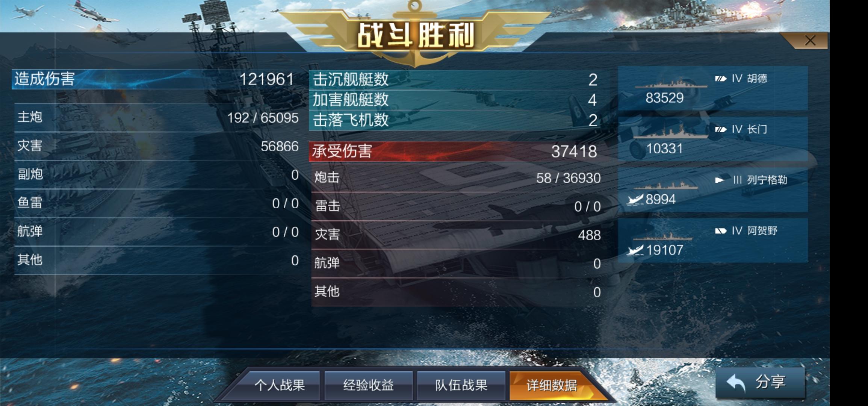868x406 pixels.
Task: Click the battleship class icon next to 胡德
Action: (721, 79)
